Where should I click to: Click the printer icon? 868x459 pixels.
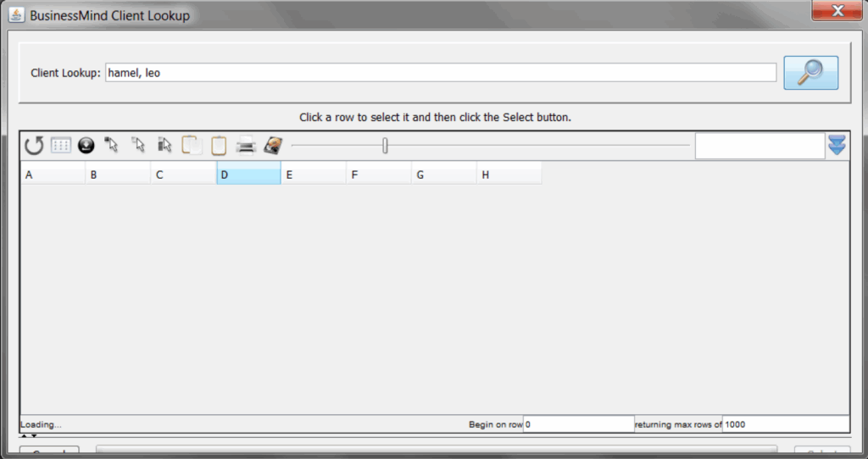tap(245, 146)
